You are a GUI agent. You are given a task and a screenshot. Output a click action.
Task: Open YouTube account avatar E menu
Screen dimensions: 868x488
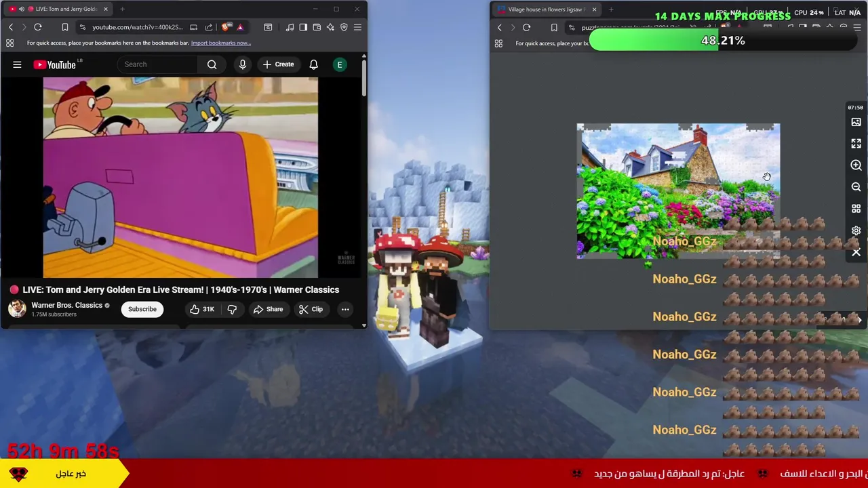[340, 64]
